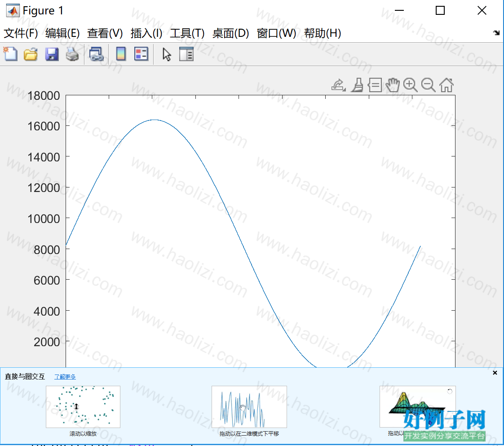504x446 pixels.
Task: Restore view with home icon
Action: pos(447,85)
